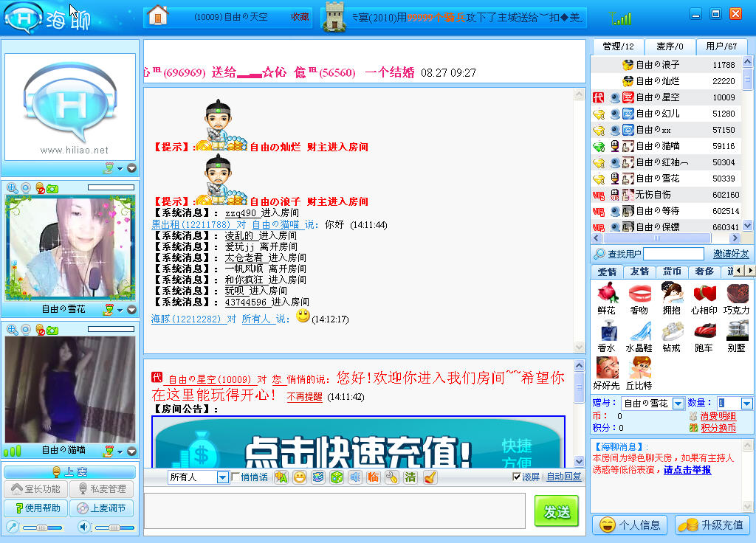Click the 查找用户 search field
Viewport: 756px width, 543px height.
673,254
